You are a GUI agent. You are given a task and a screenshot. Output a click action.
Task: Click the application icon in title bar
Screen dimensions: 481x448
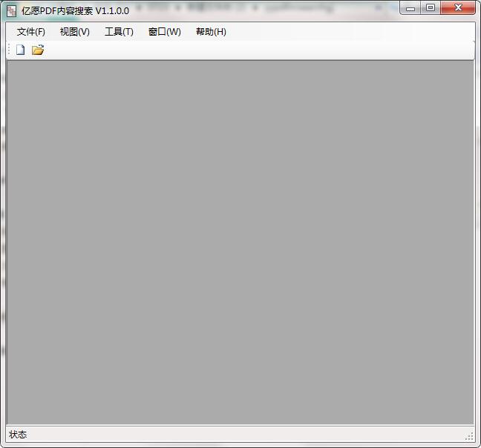pyautogui.click(x=11, y=11)
